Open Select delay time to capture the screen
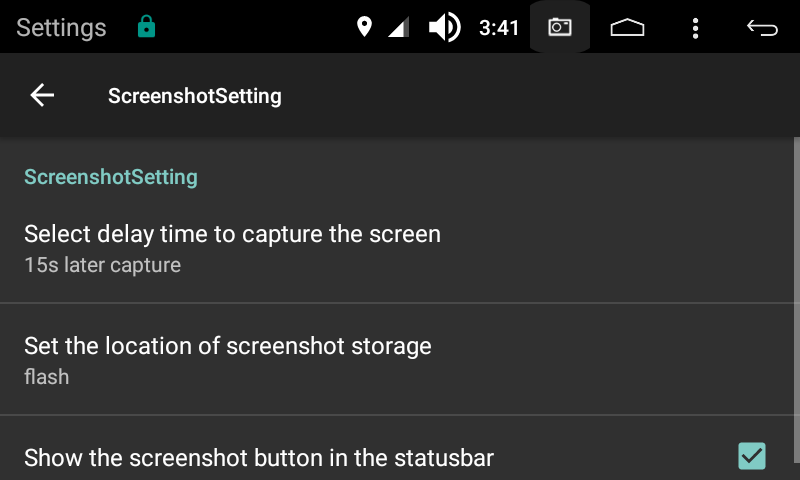The image size is (800, 480). (397, 248)
